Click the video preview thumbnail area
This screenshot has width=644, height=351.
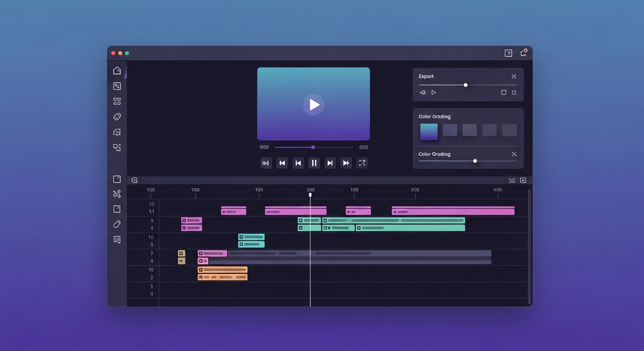coord(313,104)
